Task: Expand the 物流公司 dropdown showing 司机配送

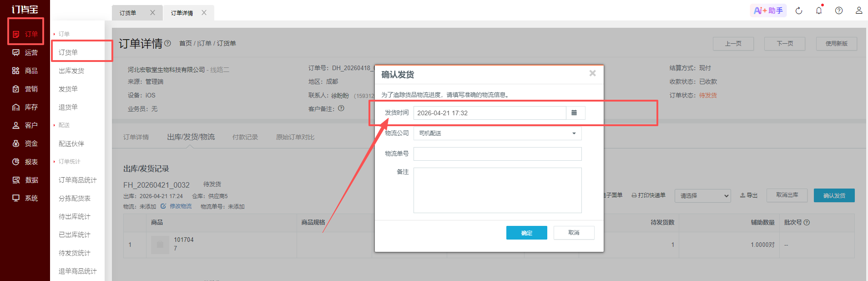Action: coord(497,133)
